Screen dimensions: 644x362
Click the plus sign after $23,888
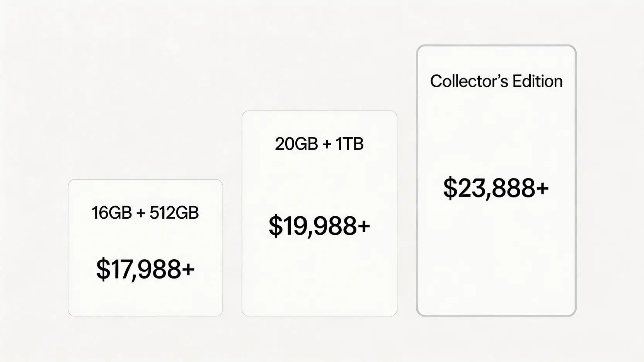[x=542, y=188]
